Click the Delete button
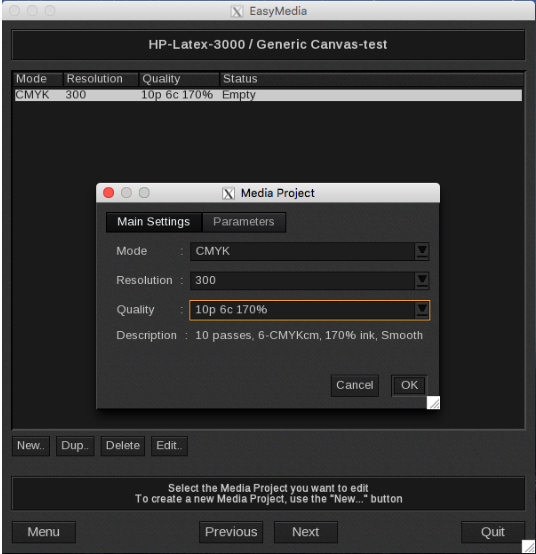The image size is (536, 554). click(123, 446)
